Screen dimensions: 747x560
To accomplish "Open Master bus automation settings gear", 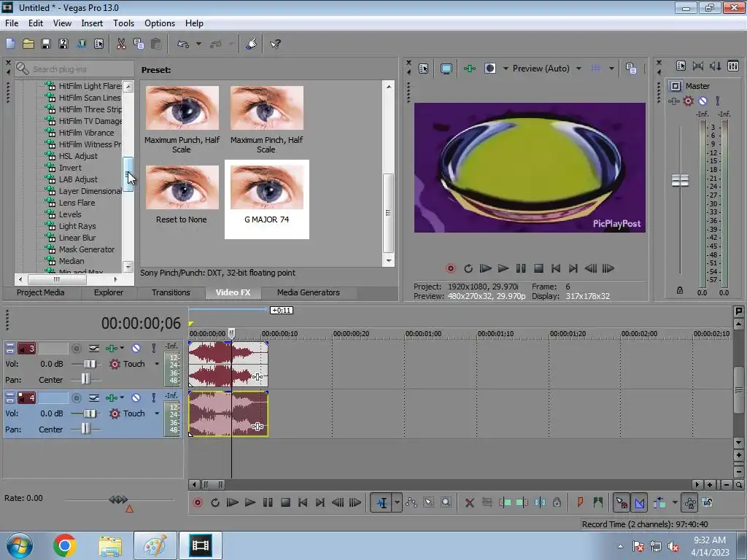I will pyautogui.click(x=688, y=101).
